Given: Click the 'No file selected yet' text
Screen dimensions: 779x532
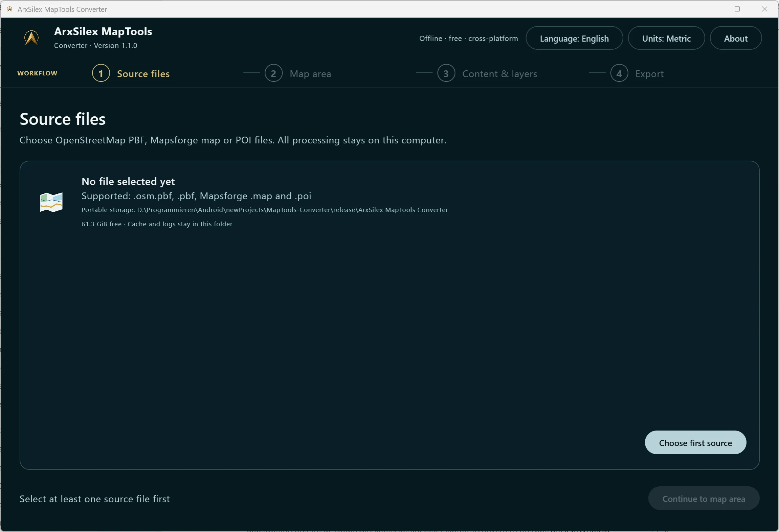Looking at the screenshot, I should point(128,182).
